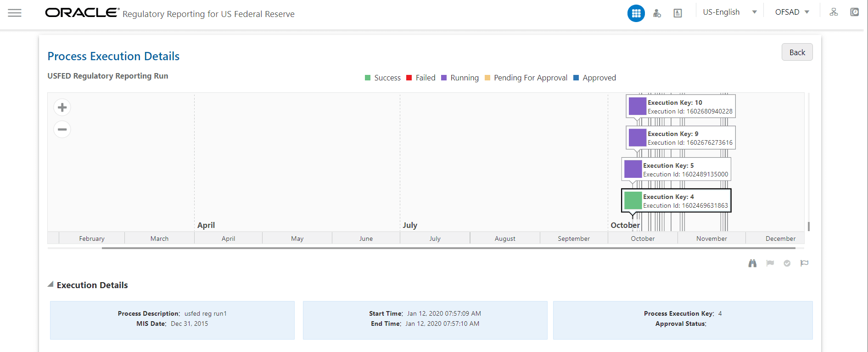This screenshot has width=868, height=352.
Task: Click the Success legend green swatch
Action: coord(367,78)
